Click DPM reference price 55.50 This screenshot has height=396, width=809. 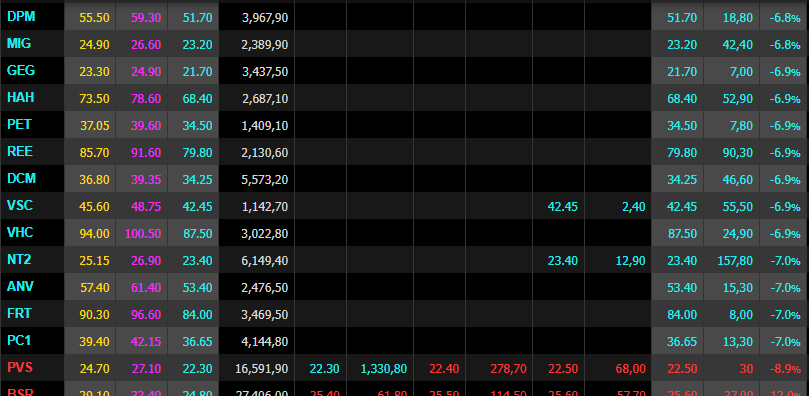[94, 18]
